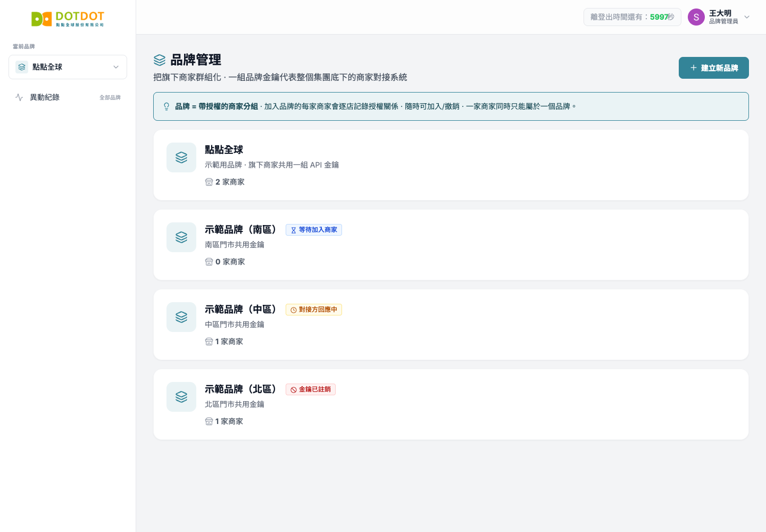Click the lightbulb icon in info banner
Screen dimensions: 766x532
166,106
